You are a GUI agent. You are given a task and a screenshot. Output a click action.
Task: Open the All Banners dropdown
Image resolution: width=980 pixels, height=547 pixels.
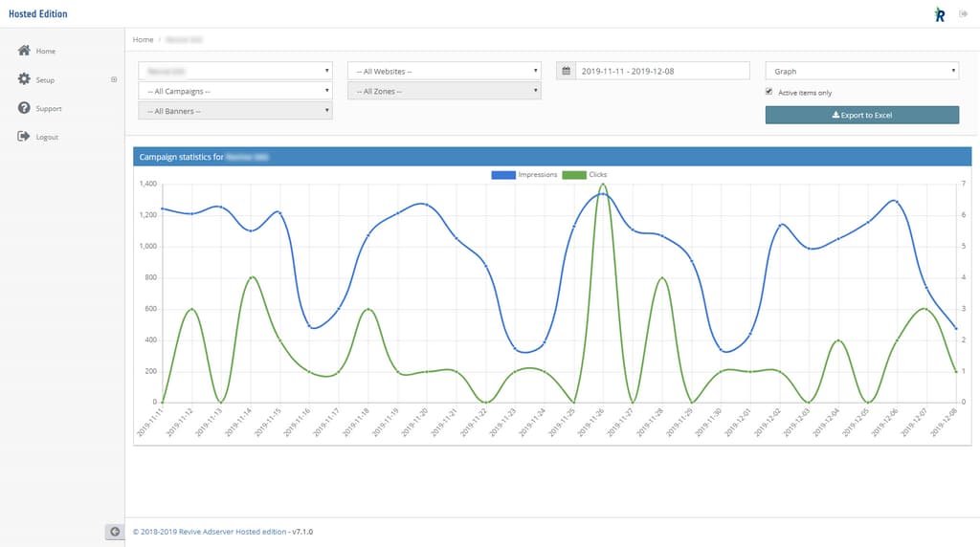(235, 111)
